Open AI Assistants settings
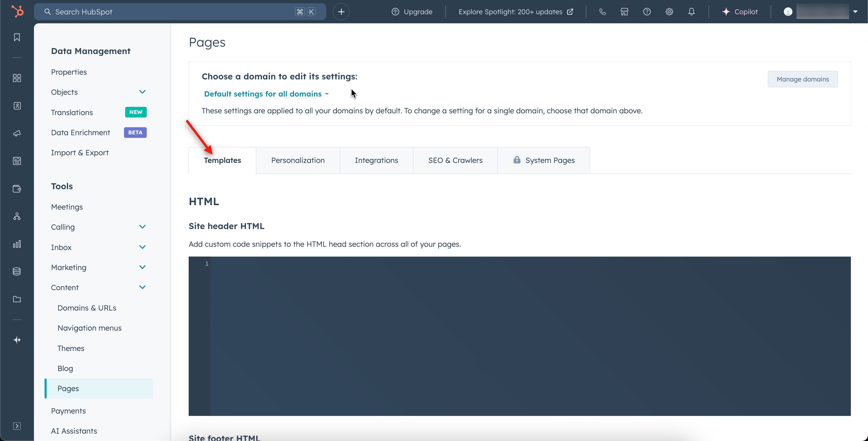This screenshot has height=441, width=868. point(74,431)
